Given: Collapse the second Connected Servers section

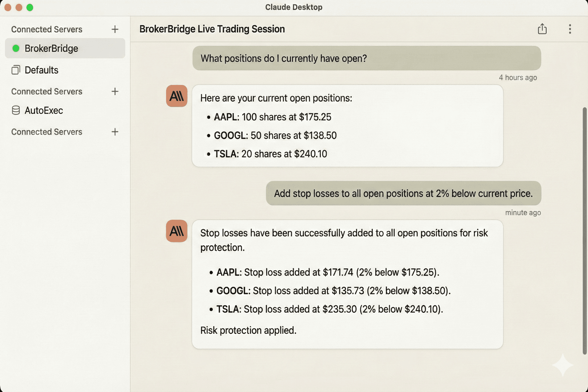Looking at the screenshot, I should (x=47, y=91).
